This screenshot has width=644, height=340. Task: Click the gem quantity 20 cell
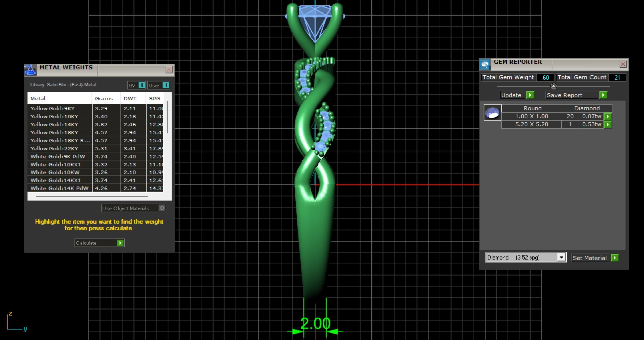click(x=570, y=116)
